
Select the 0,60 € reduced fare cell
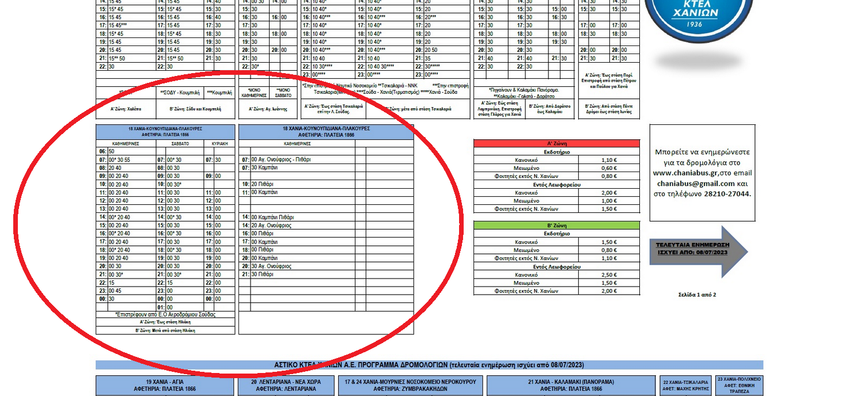(x=609, y=168)
